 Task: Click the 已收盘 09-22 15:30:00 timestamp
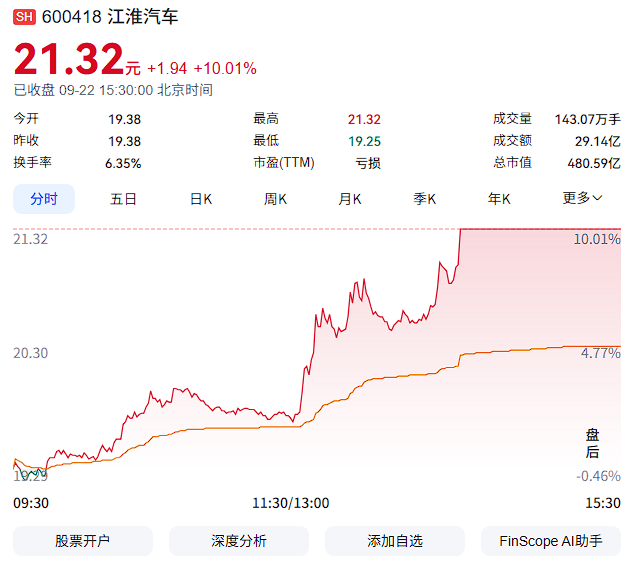pos(113,90)
